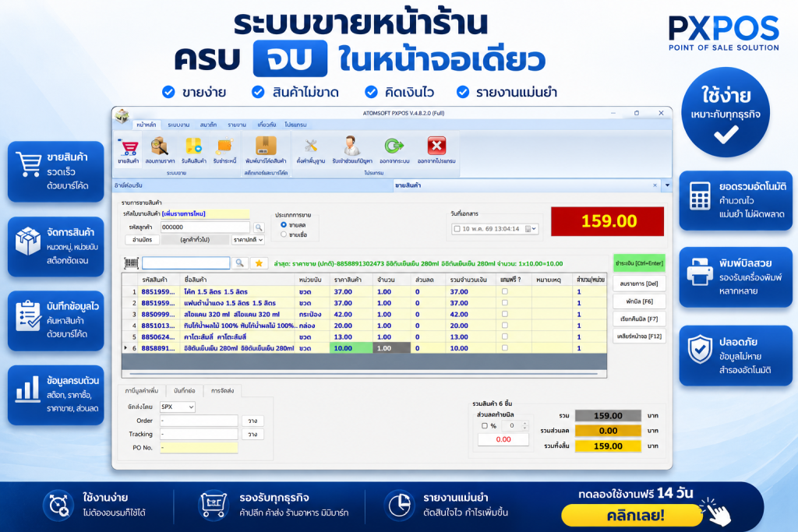
Task: Click the เคลียร์หน้าจอ [F12] button
Action: coord(639,336)
